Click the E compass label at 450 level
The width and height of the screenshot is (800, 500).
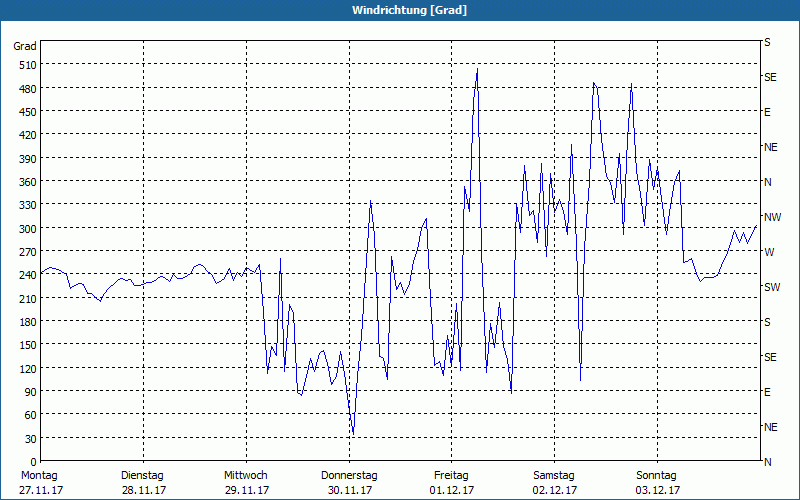767,112
